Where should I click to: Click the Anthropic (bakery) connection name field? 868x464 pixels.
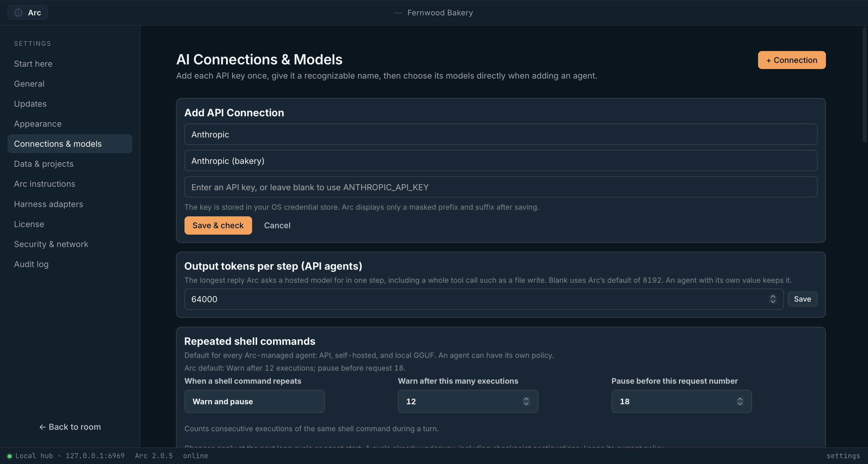click(501, 161)
